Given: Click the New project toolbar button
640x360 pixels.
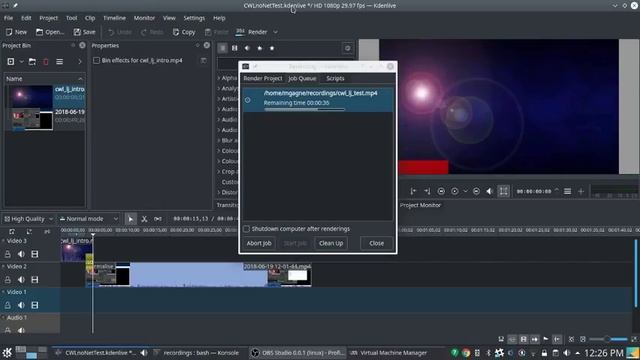Looking at the screenshot, I should 16,32.
